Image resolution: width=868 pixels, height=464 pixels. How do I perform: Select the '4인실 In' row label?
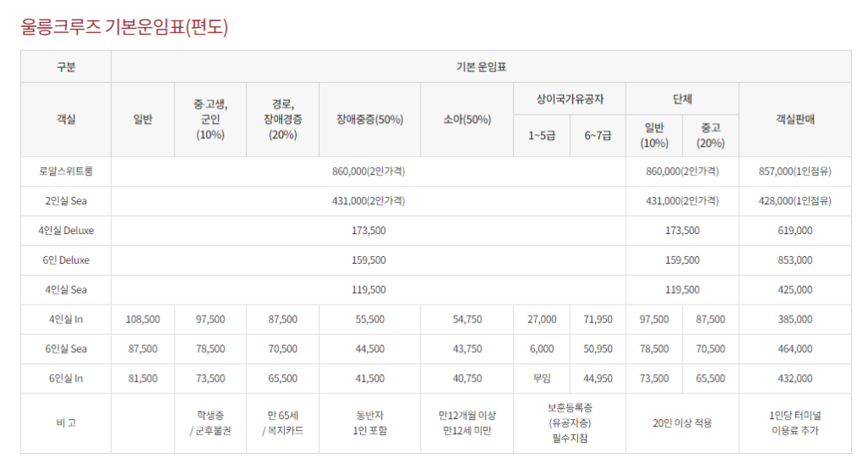tap(66, 320)
